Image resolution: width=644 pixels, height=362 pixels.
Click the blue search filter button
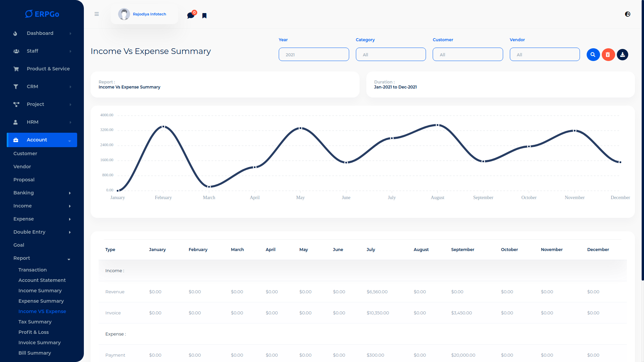pos(593,55)
